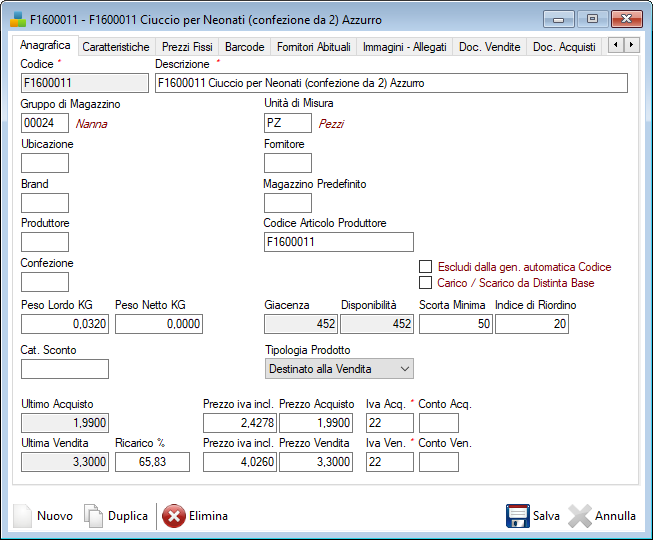Switch to the Caratteristiche tab
This screenshot has width=655, height=541.
[x=116, y=47]
